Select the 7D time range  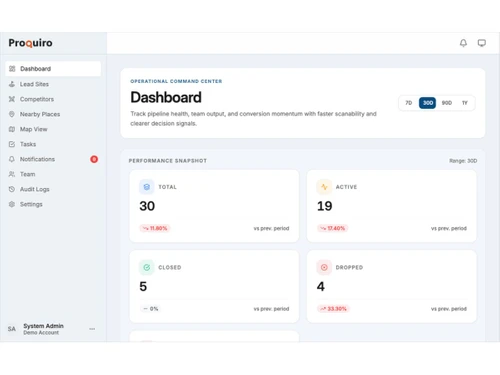point(409,103)
